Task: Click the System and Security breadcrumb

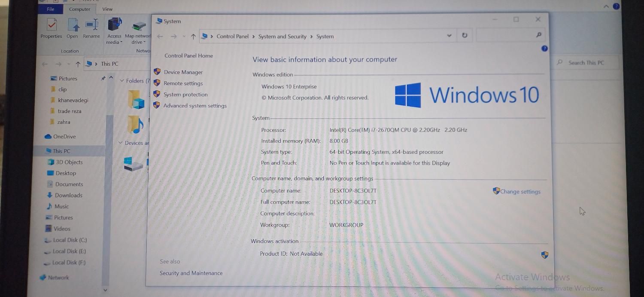Action: pyautogui.click(x=283, y=37)
